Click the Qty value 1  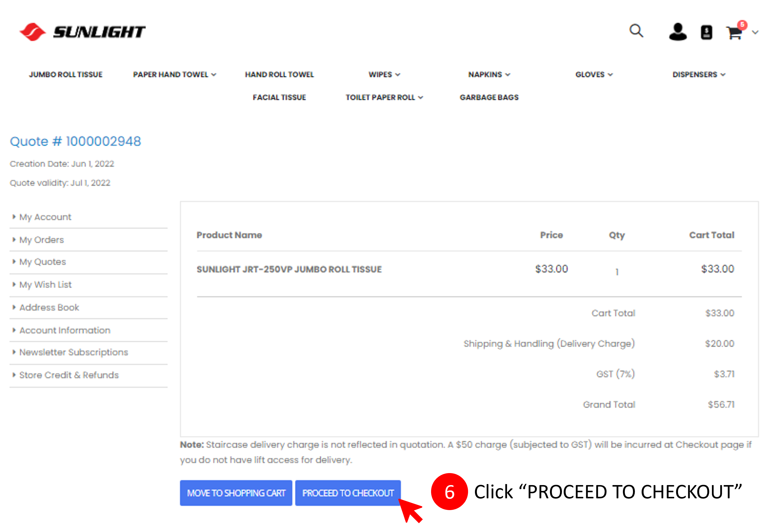click(x=617, y=272)
